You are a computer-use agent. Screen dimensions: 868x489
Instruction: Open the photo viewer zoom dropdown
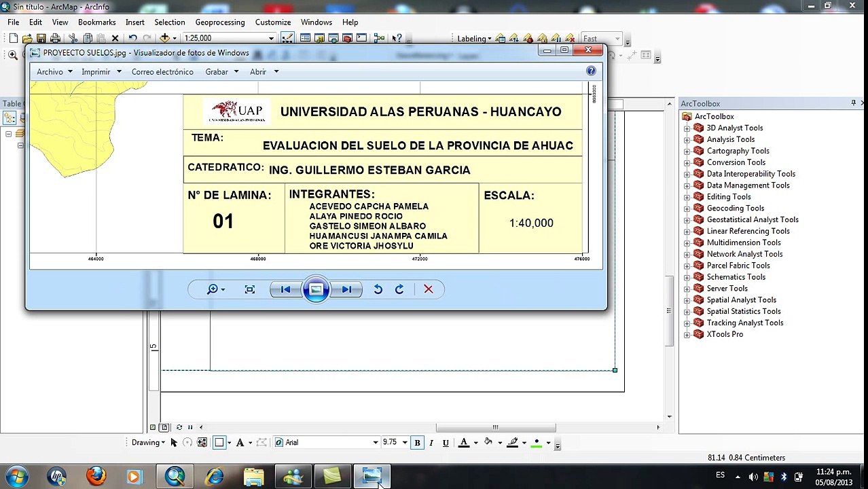pos(216,289)
